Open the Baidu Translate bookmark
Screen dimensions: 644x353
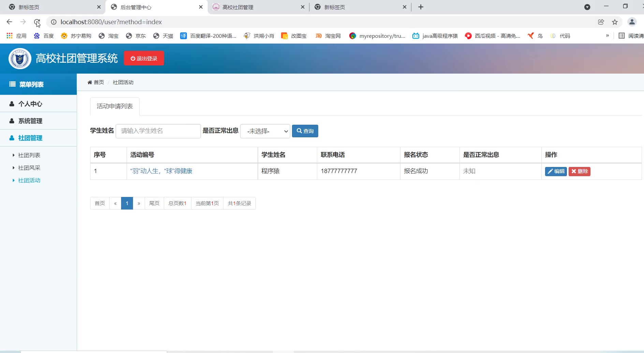tap(208, 36)
